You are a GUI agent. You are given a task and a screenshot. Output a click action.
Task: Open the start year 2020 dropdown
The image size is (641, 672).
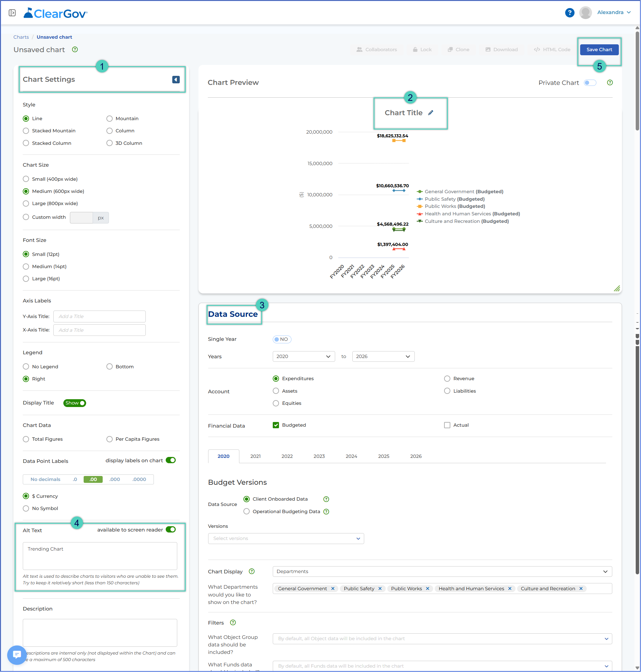pos(304,356)
